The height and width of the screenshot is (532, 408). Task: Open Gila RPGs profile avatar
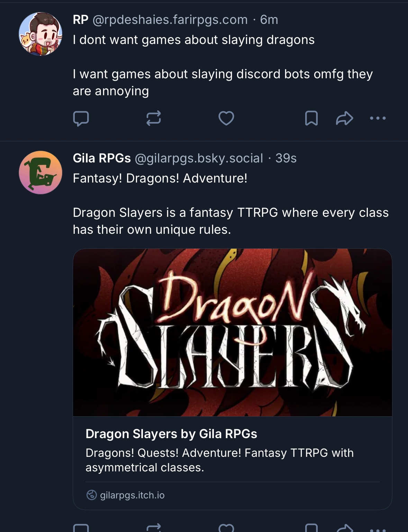(40, 172)
